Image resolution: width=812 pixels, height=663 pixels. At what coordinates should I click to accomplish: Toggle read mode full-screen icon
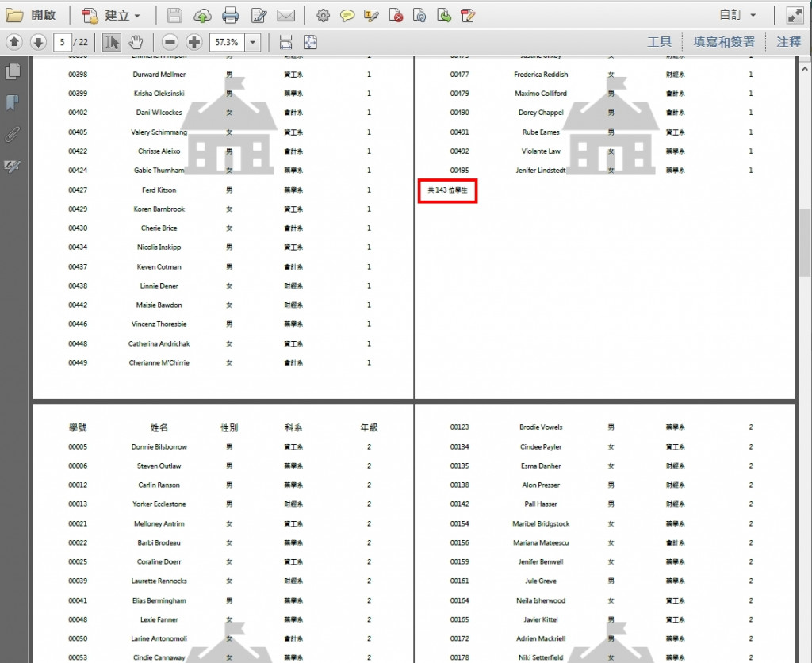[795, 16]
